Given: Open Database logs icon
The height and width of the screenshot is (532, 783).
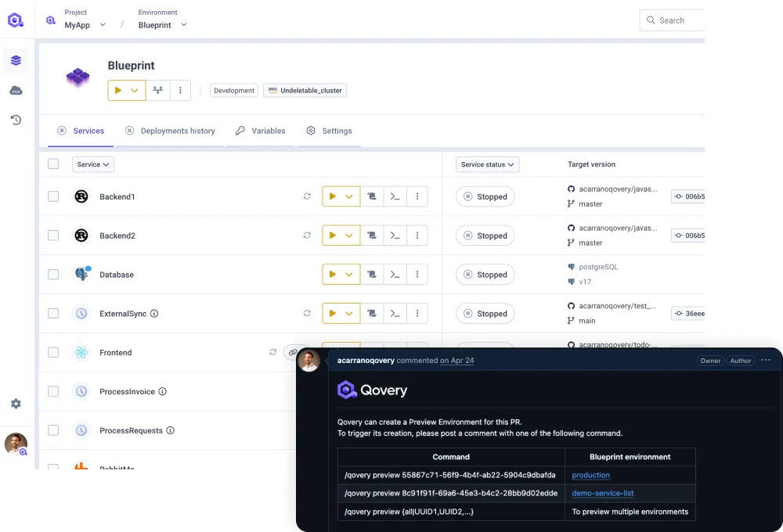Looking at the screenshot, I should pos(372,274).
